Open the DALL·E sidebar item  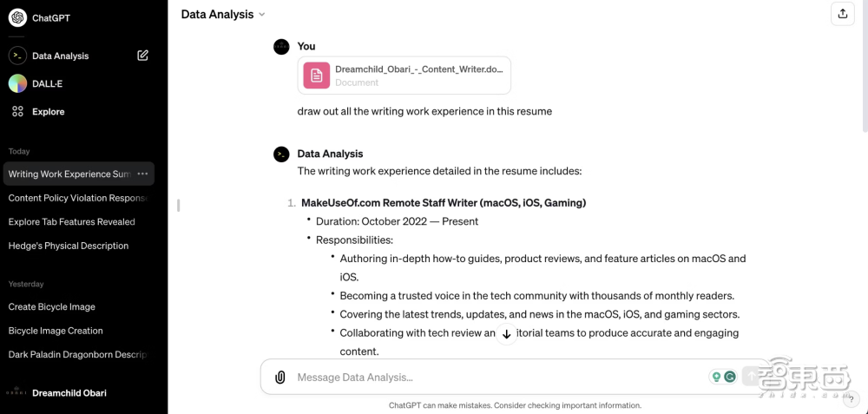[x=48, y=83]
